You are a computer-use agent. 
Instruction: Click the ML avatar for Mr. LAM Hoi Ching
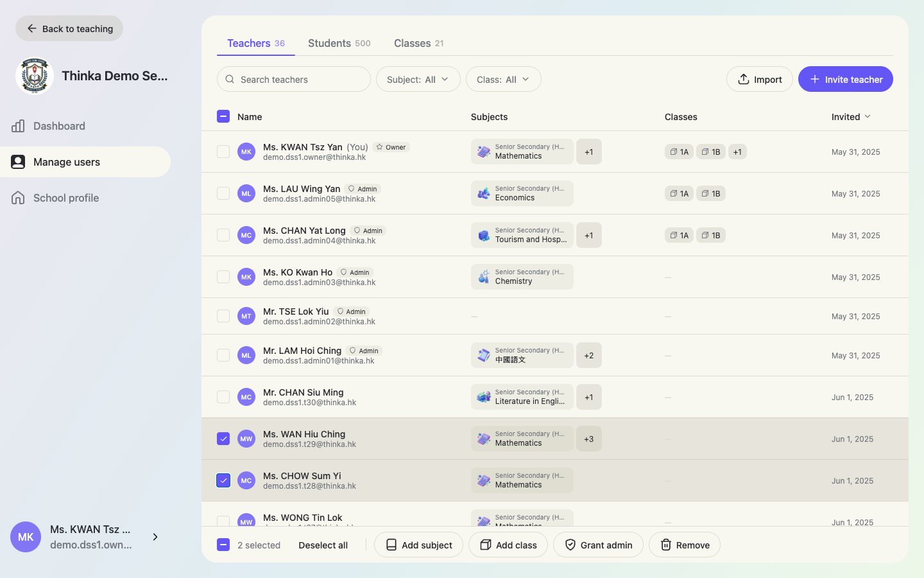(x=246, y=355)
